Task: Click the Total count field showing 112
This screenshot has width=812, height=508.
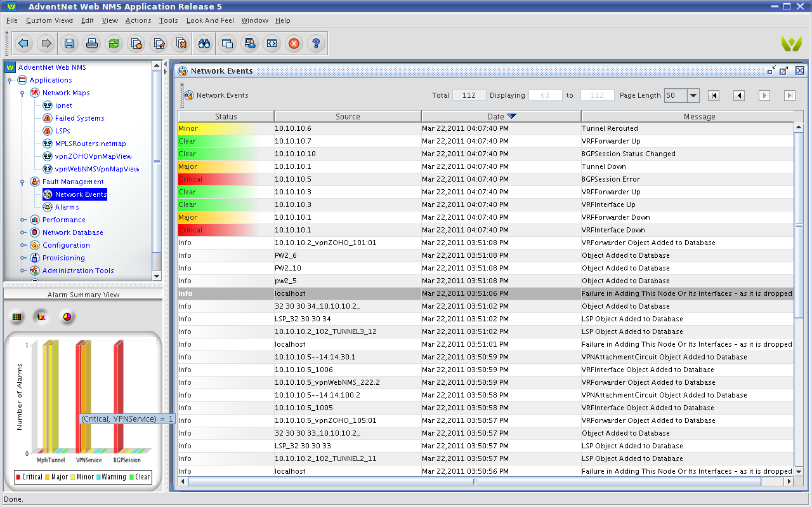Action: coord(469,95)
